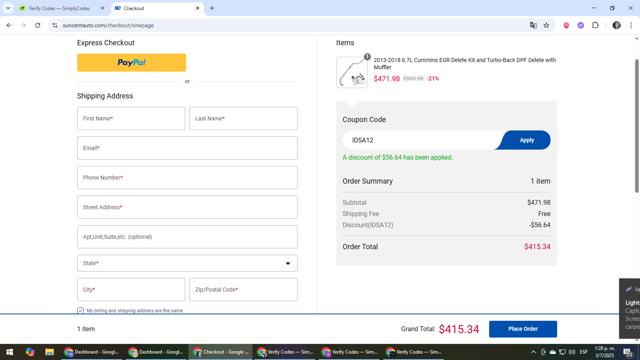Screen dimensions: 640x360
Task: Click the Shipping Fee Free value
Action: (544, 214)
